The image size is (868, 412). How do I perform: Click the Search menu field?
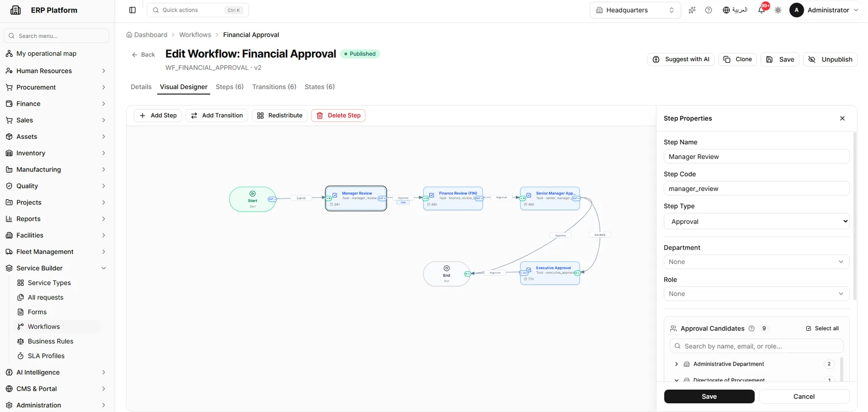pos(56,36)
